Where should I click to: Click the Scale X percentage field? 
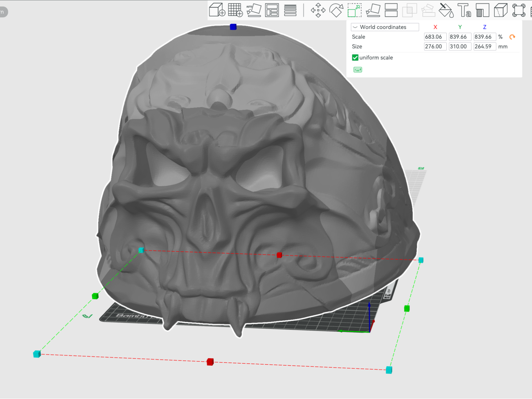(435, 37)
